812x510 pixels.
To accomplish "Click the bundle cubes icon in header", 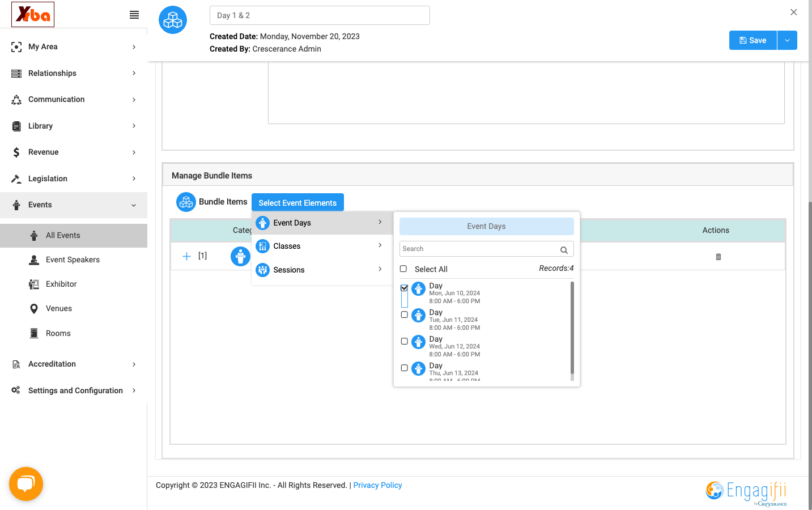I will (173, 20).
